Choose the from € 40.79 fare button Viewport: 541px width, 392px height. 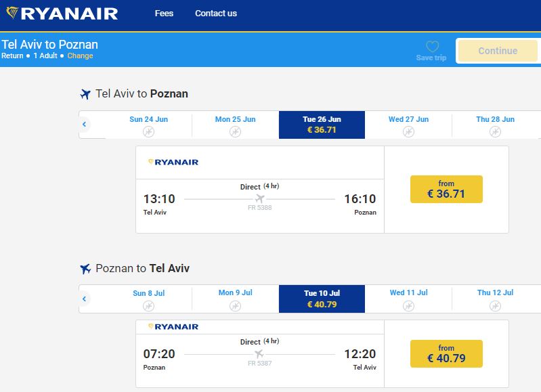click(x=446, y=353)
